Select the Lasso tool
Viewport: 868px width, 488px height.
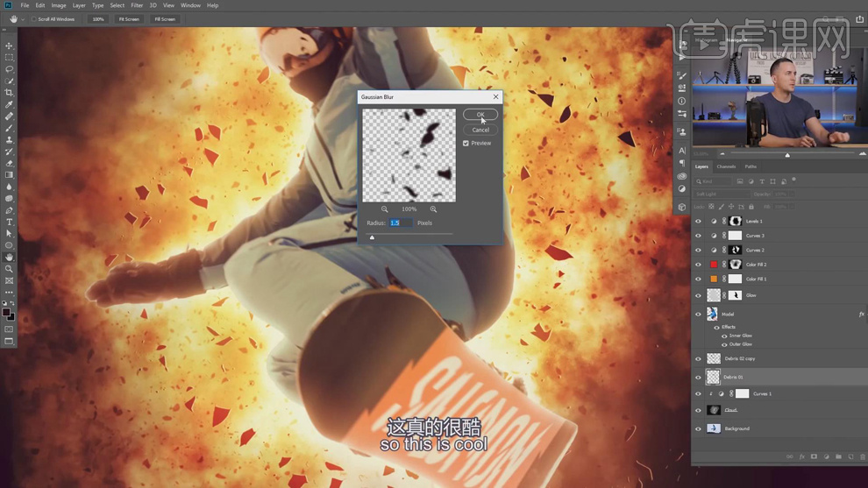click(9, 69)
